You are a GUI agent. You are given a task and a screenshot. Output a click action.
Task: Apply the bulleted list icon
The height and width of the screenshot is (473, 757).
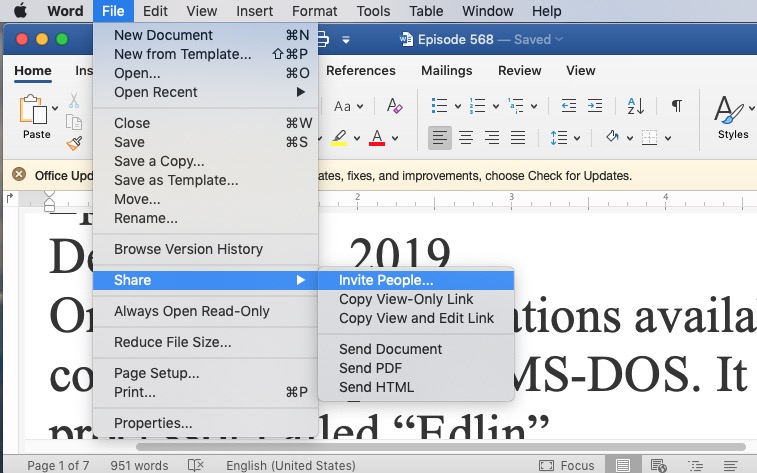pyautogui.click(x=439, y=106)
